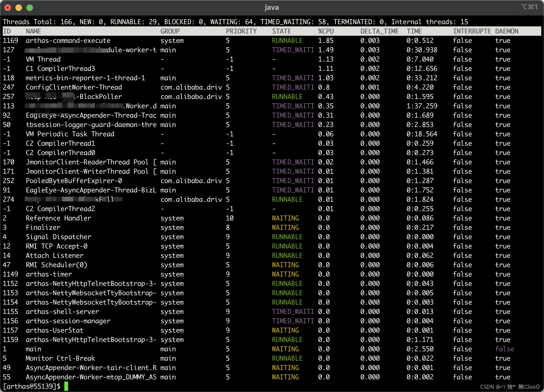
Task: Click the red close window button
Action: tap(8, 7)
